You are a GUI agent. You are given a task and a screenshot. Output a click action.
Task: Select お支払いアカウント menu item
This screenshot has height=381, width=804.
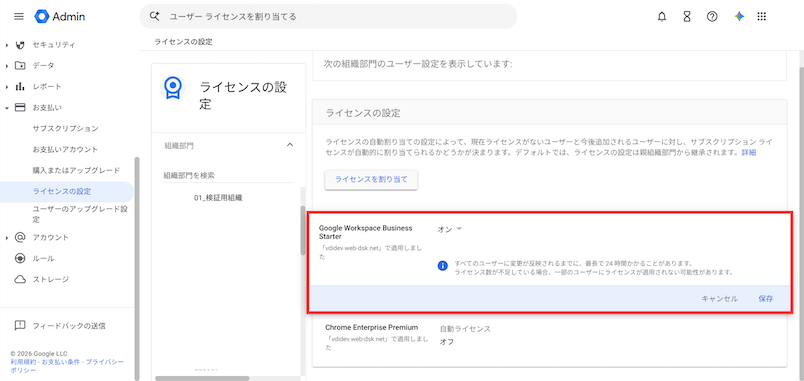tap(65, 149)
